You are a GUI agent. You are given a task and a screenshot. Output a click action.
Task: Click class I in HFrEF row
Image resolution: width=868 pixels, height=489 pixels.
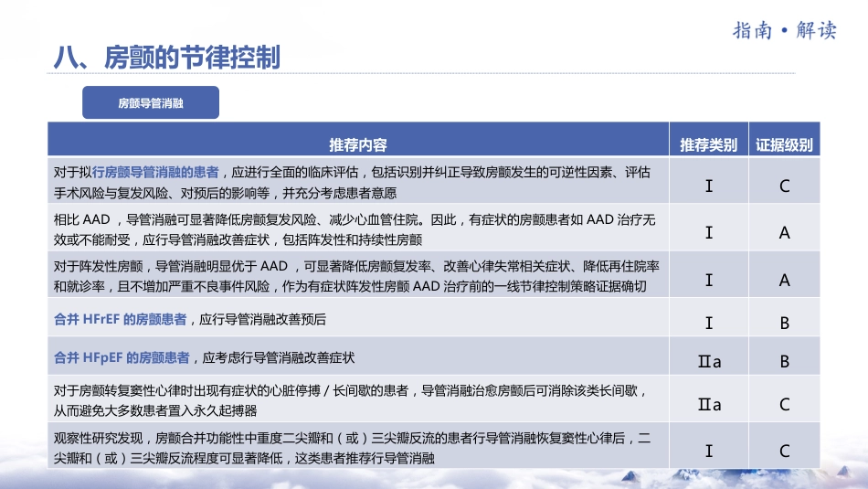(709, 323)
